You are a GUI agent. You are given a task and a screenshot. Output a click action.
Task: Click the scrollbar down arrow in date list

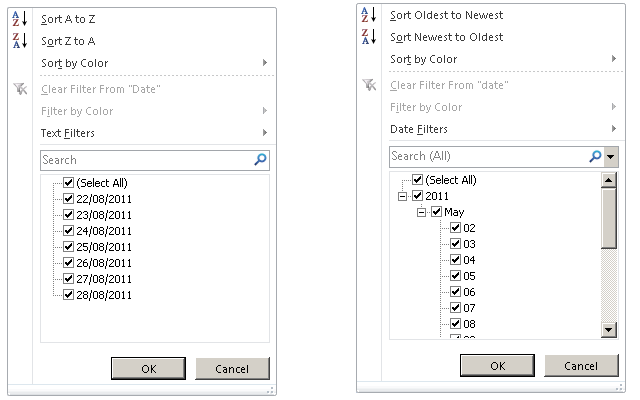coord(609,330)
